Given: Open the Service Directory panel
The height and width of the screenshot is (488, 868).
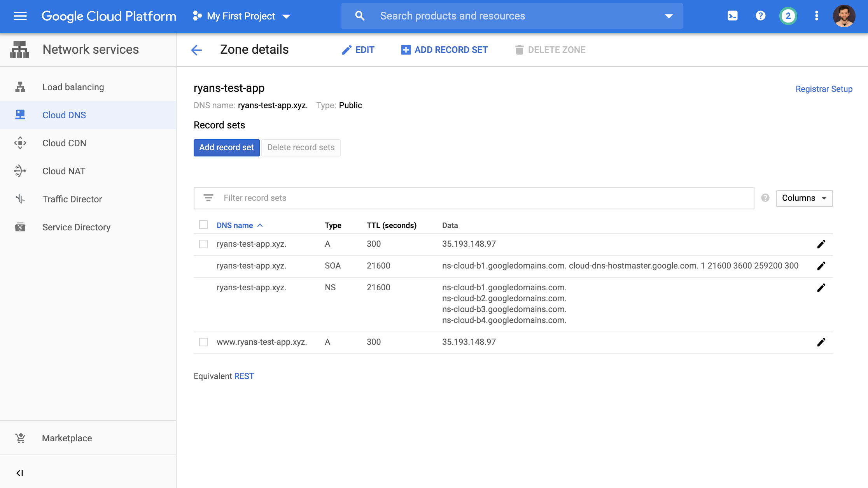Looking at the screenshot, I should point(76,227).
